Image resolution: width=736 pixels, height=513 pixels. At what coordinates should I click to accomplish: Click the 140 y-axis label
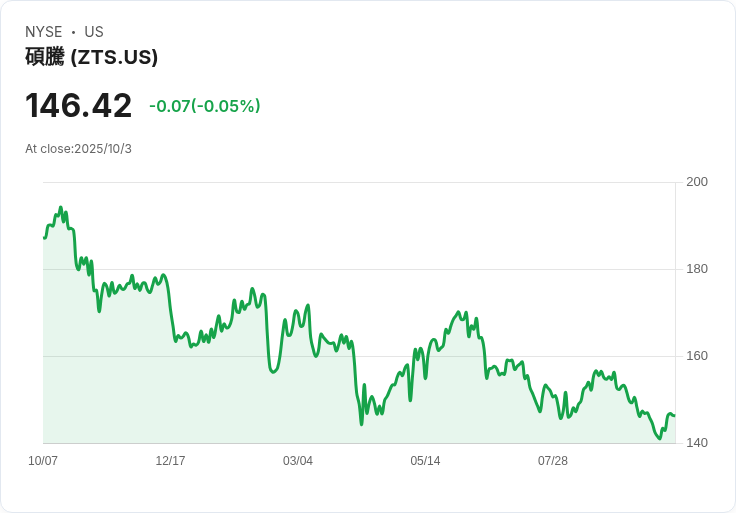click(x=696, y=443)
